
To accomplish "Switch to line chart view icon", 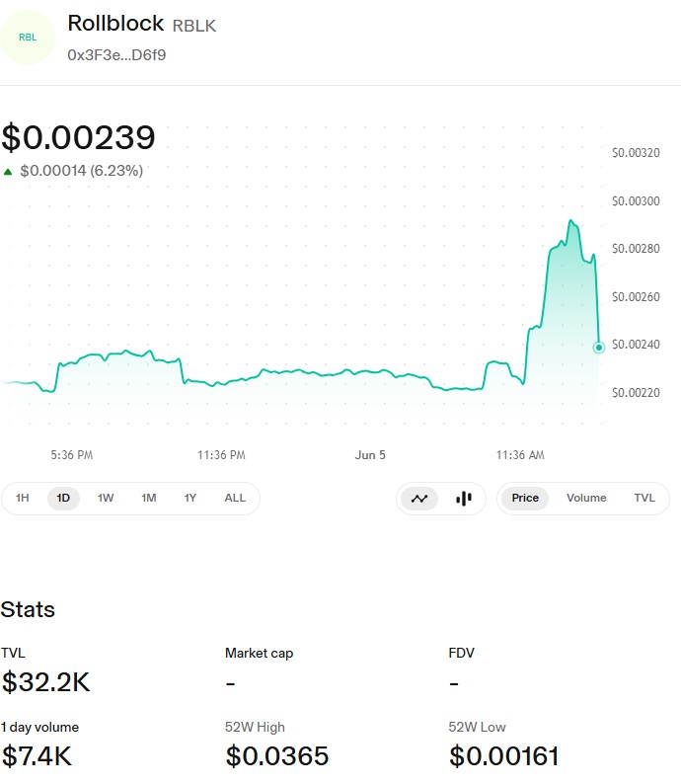I will (419, 498).
